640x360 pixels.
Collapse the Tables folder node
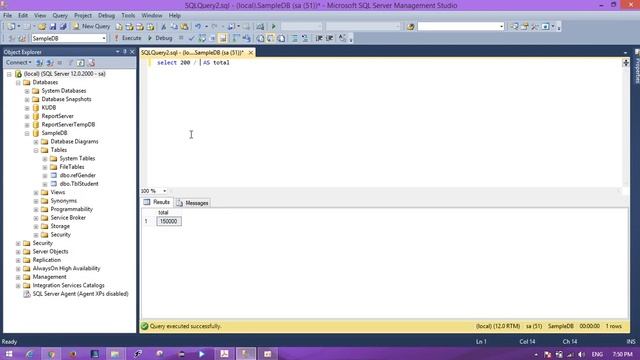pos(36,150)
